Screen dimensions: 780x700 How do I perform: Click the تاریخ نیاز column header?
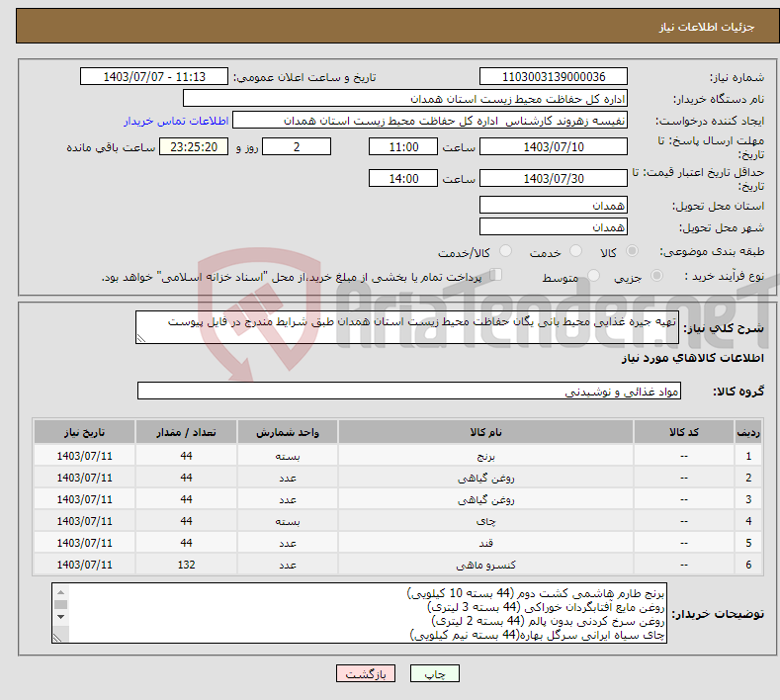tap(85, 432)
